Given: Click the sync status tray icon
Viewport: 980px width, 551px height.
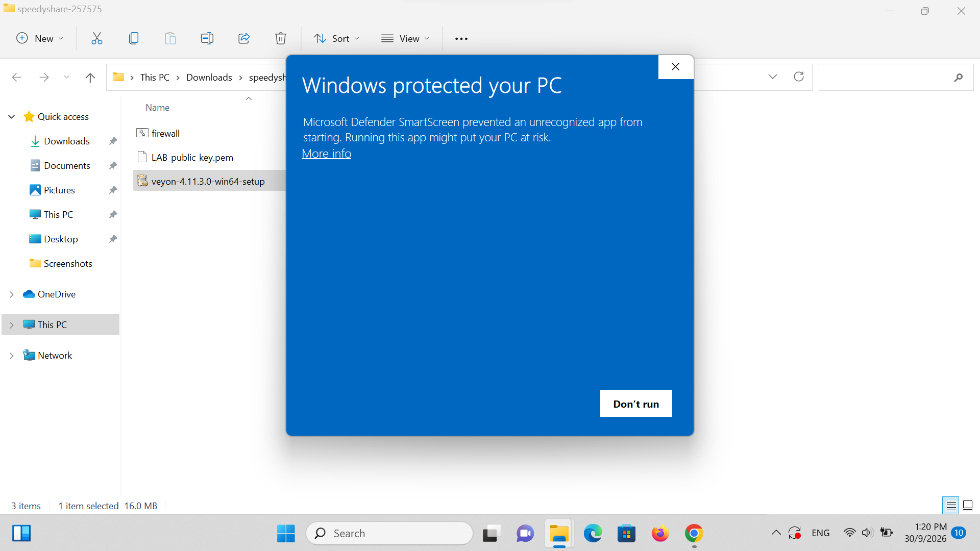Looking at the screenshot, I should click(x=795, y=533).
